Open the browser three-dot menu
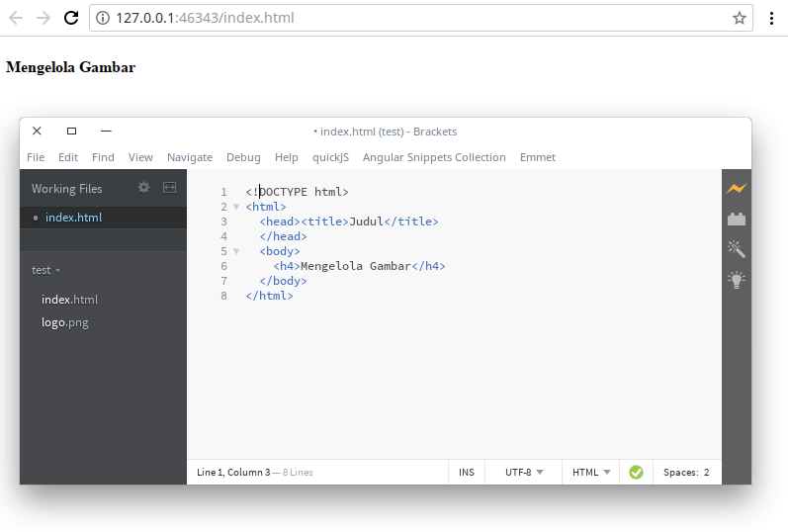Image resolution: width=788 pixels, height=532 pixels. [771, 18]
